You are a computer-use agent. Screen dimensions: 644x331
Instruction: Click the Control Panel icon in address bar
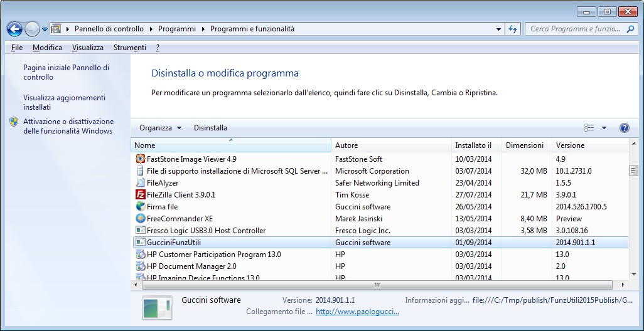(x=56, y=29)
